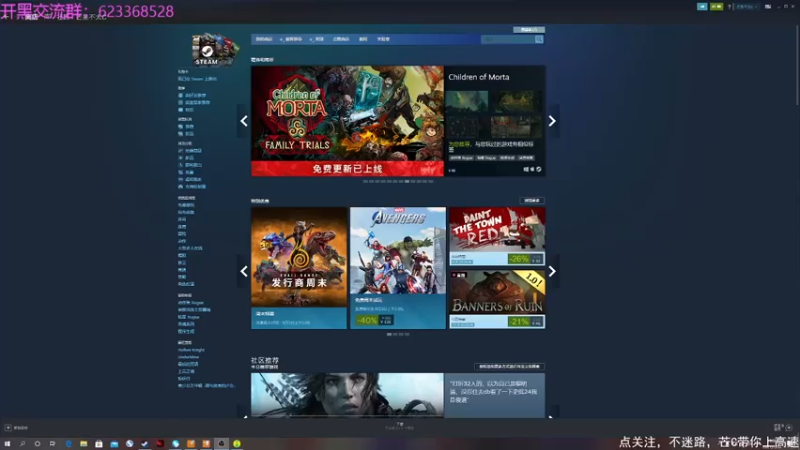This screenshot has height=450, width=800.
Task: Open Downloads status at bottom center
Action: click(x=399, y=426)
